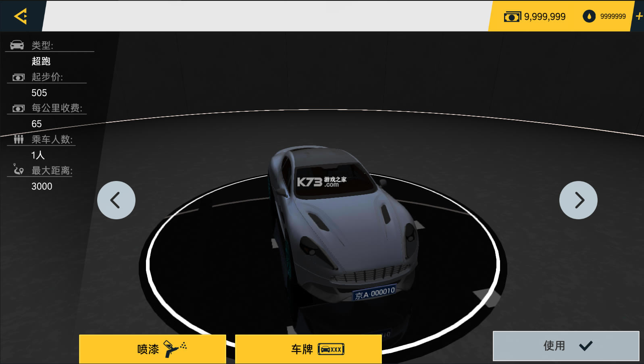Image resolution: width=644 pixels, height=364 pixels.
Task: Click the 9999999 fuel balance
Action: (x=613, y=17)
